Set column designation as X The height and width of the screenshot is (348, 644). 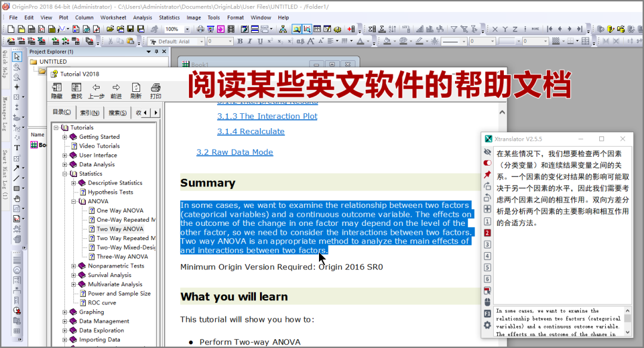pyautogui.click(x=495, y=29)
